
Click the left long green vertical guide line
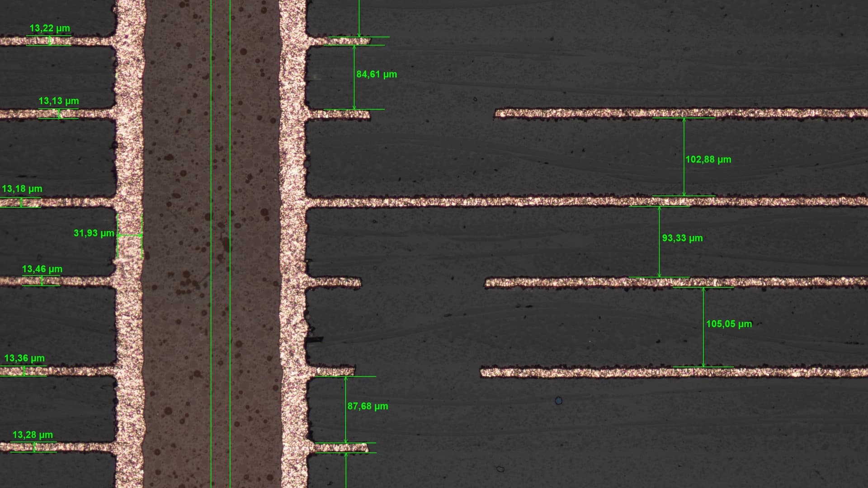211,244
